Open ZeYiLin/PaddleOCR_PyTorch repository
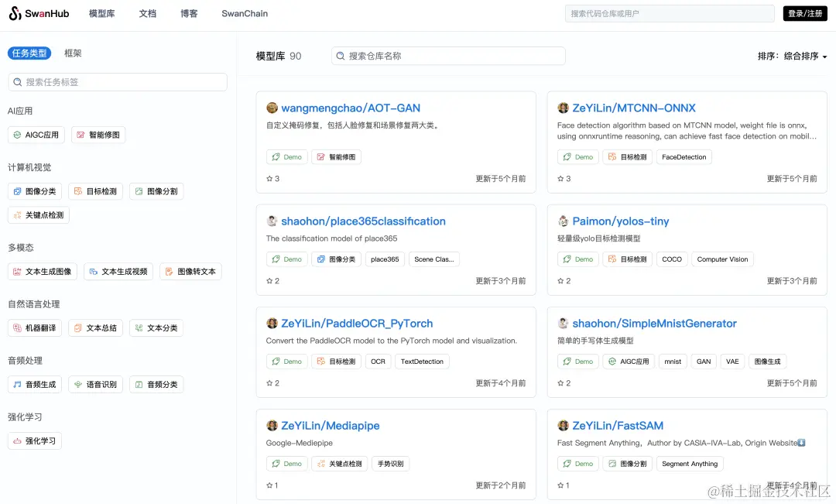 click(x=357, y=323)
